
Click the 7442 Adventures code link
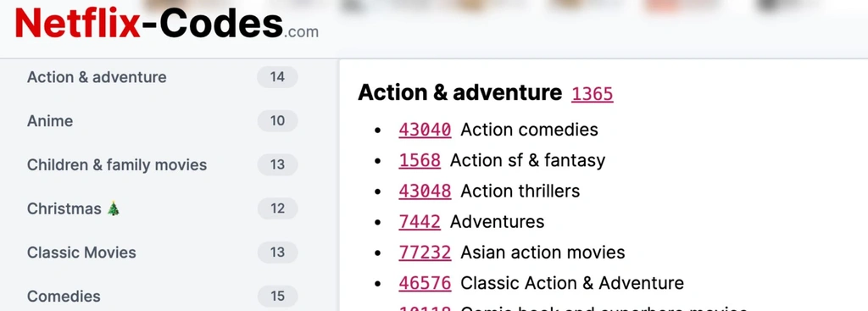tap(420, 222)
